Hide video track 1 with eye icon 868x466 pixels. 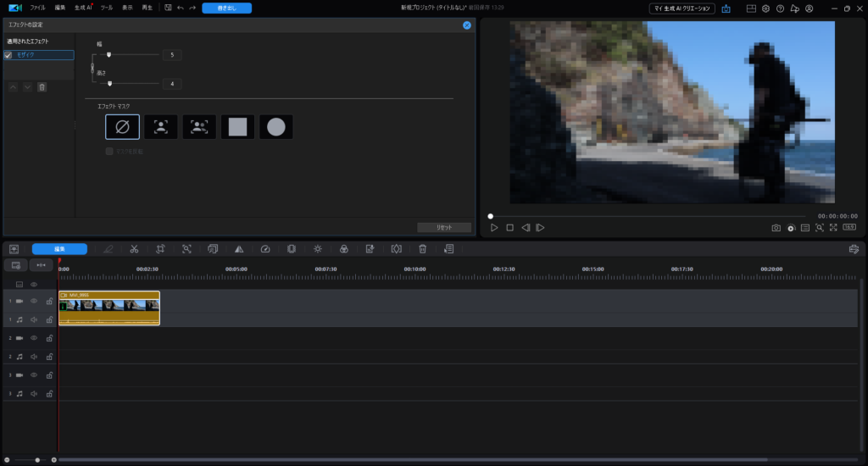[35, 301]
